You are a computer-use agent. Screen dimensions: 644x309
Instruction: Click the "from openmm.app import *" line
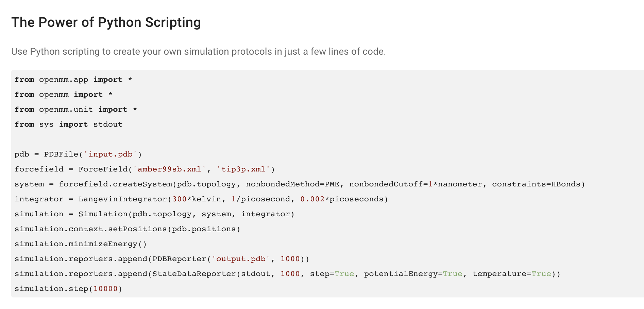pos(73,80)
